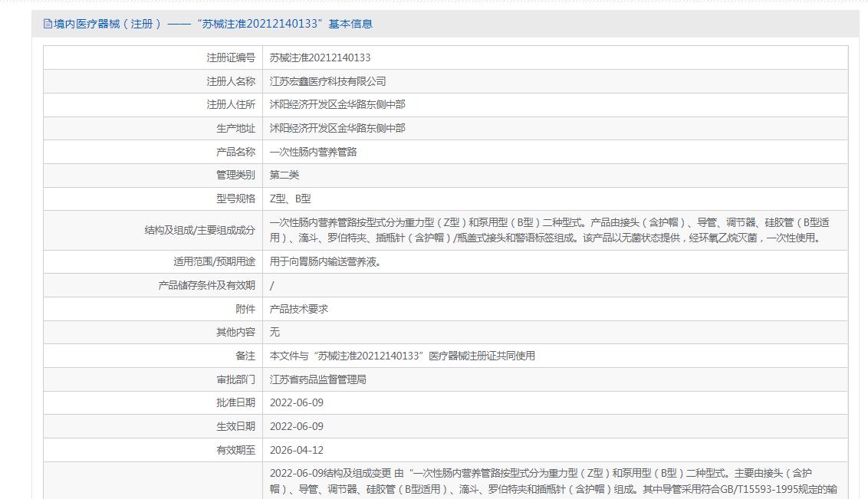Click the 备注 remark text

pyautogui.click(x=403, y=356)
